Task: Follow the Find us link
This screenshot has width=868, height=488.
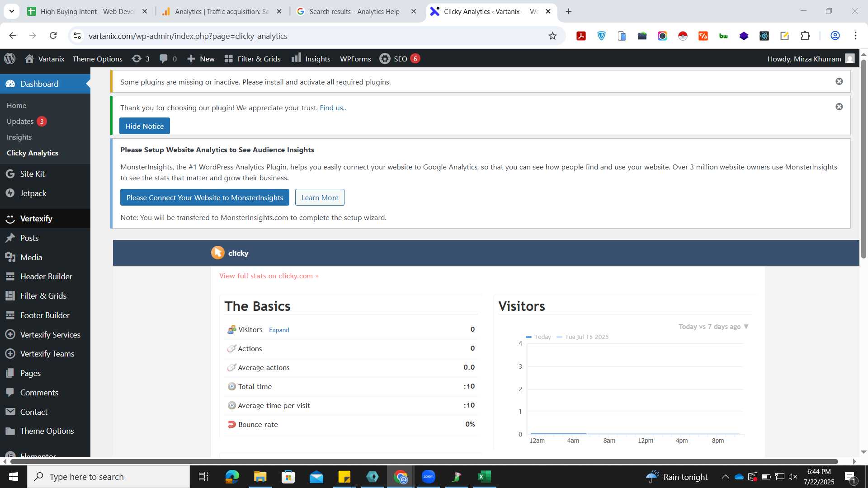Action: 333,108
